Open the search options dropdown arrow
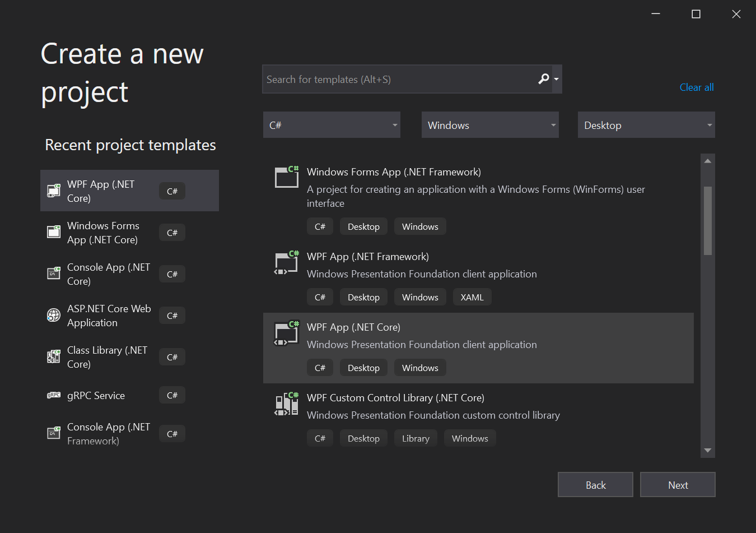The image size is (756, 533). 556,79
